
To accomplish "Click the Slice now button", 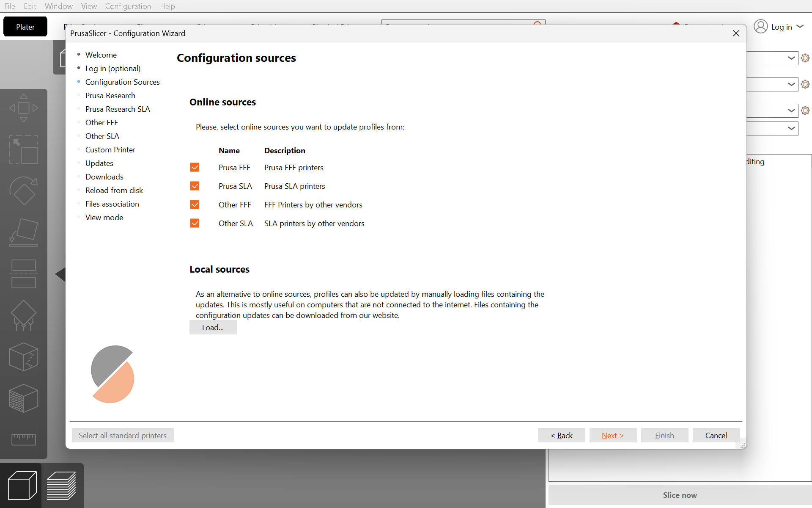I will point(680,495).
